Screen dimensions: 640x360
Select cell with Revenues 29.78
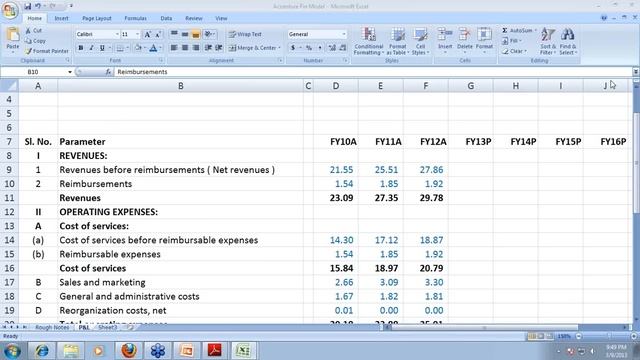point(426,198)
